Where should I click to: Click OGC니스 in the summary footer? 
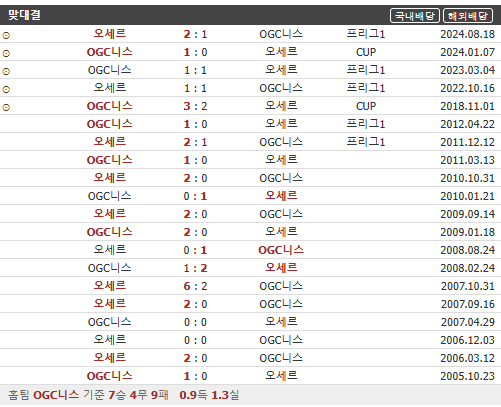point(56,395)
